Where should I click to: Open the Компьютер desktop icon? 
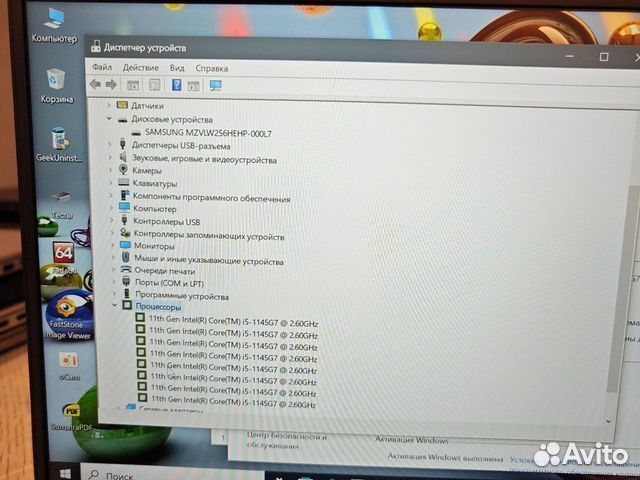(x=54, y=25)
